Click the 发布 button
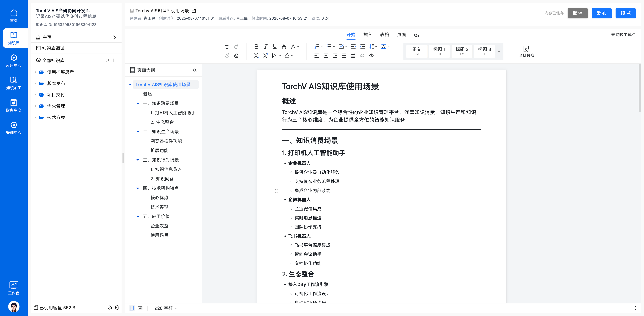 (602, 13)
